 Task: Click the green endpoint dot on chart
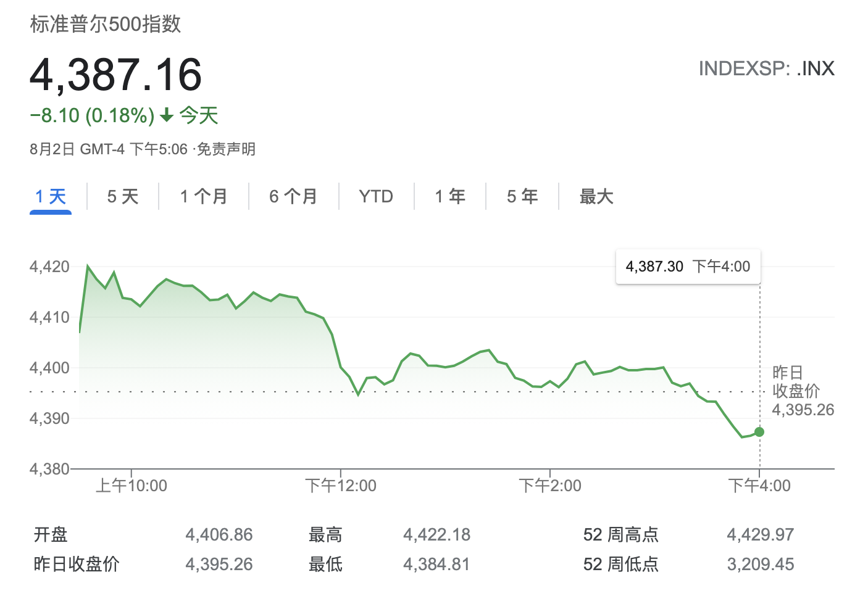759,432
